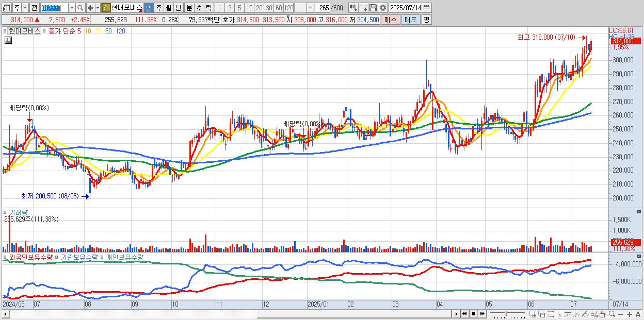Click the add-chart-pane icon in bottom toolbar
Image resolution: width=644 pixels, height=320 pixels.
(533, 314)
